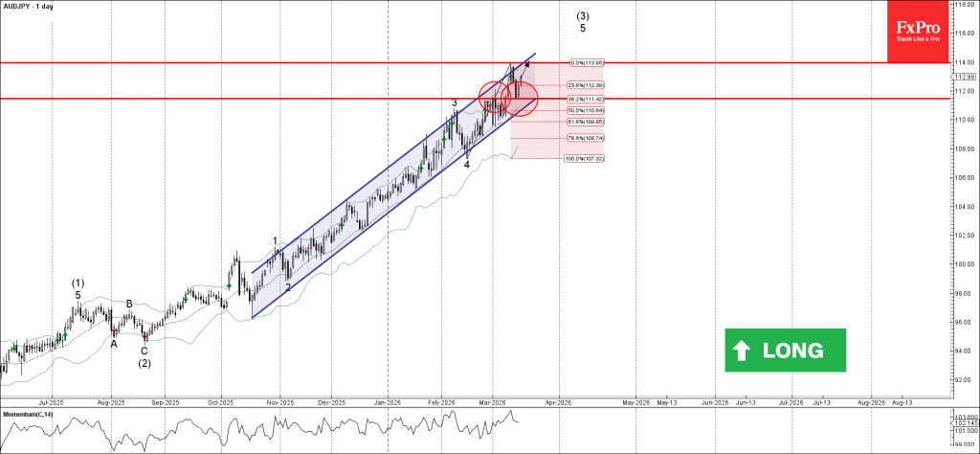Click the Mar-2026 date axis label
Viewport: 980px width, 454px height.
point(493,402)
